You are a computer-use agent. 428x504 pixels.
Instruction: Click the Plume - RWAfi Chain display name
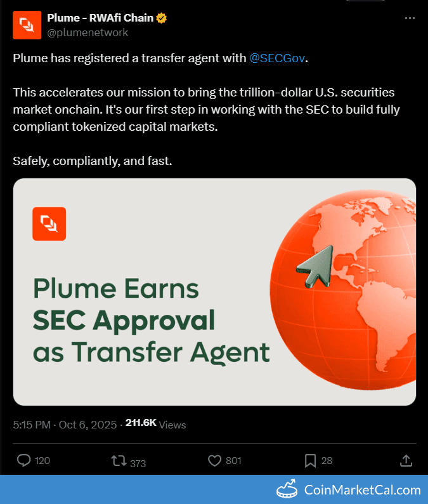tap(100, 18)
